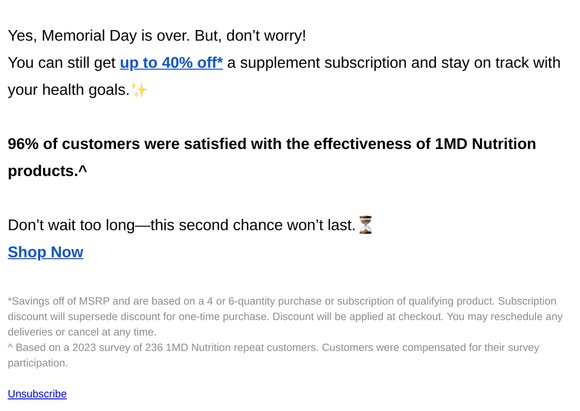Click 'this second chance won't last' phrase
580x411 pixels.
point(253,225)
